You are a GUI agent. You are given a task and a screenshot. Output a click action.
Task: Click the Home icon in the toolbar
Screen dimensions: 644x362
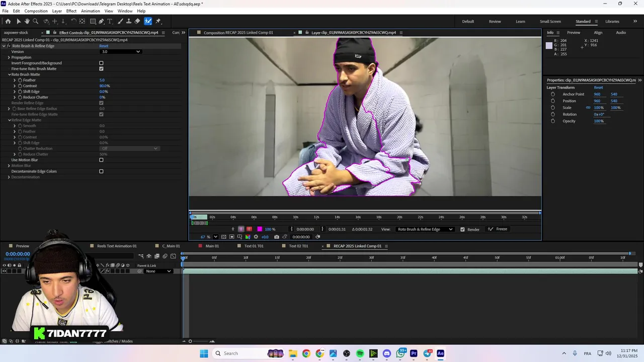[x=8, y=21]
